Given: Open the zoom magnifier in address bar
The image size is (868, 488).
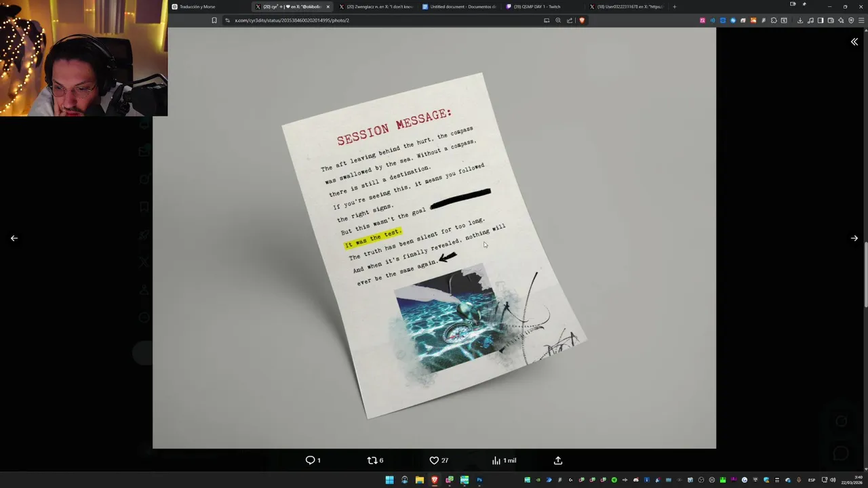Looking at the screenshot, I should point(558,20).
